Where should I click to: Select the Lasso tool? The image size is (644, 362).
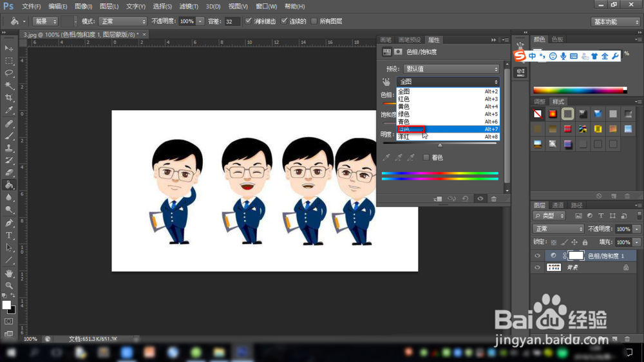click(x=8, y=73)
